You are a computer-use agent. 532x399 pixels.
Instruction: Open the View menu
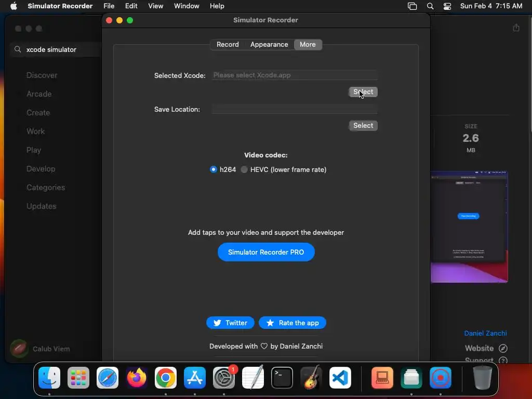[155, 6]
